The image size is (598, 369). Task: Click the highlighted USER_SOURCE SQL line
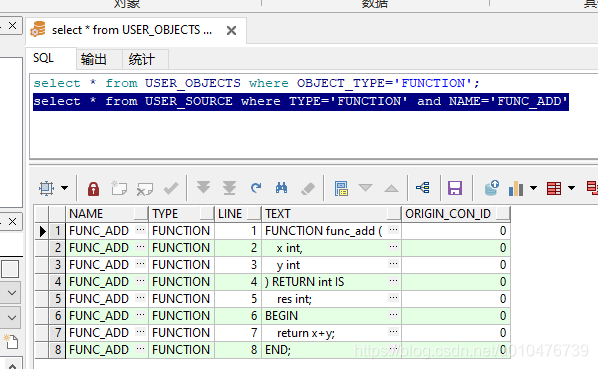[x=301, y=102]
